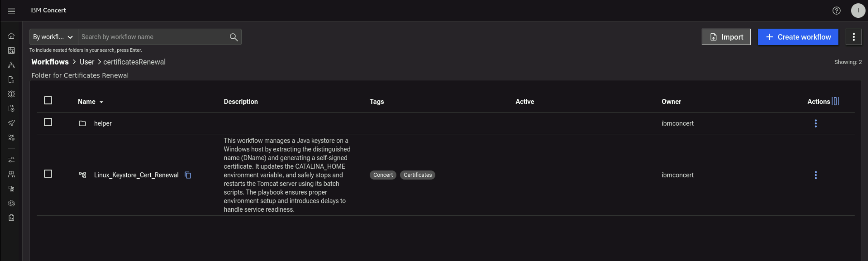
Task: Open the helper row actions overflow menu
Action: coord(815,123)
